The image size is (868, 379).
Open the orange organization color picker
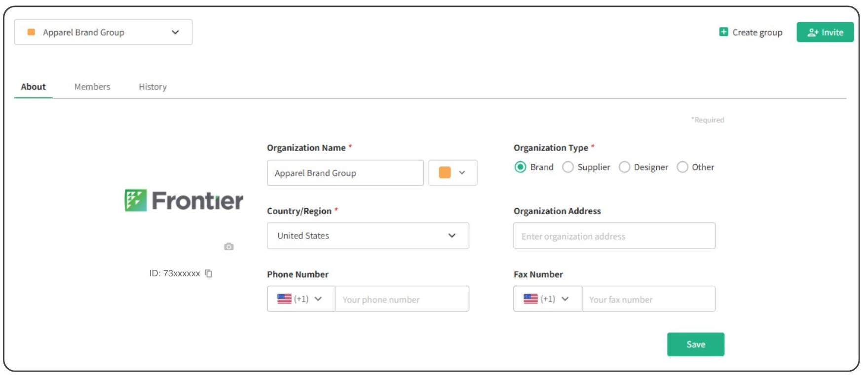(453, 173)
